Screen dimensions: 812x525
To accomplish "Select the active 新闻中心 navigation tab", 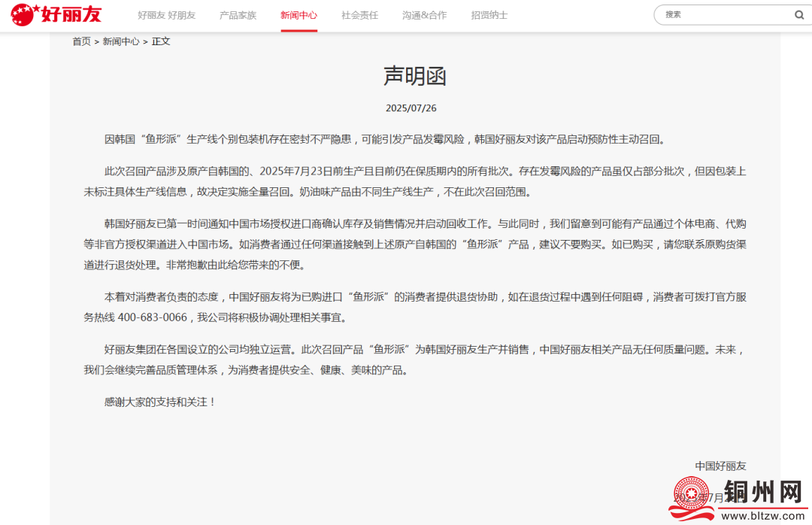I will coord(298,15).
